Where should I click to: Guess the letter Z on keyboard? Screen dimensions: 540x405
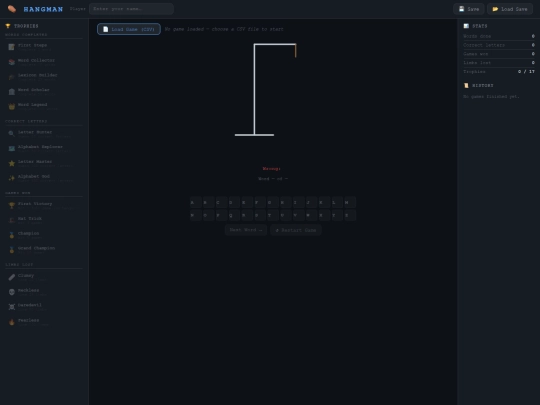click(x=350, y=215)
